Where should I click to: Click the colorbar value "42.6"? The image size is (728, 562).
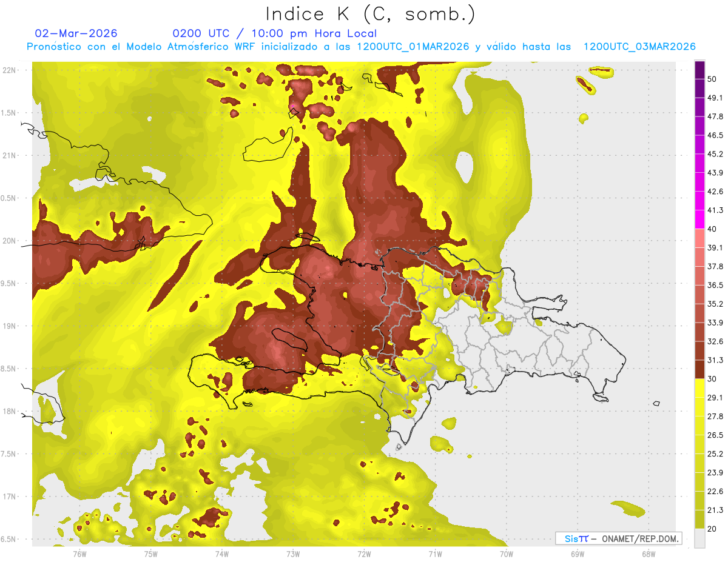(x=716, y=192)
